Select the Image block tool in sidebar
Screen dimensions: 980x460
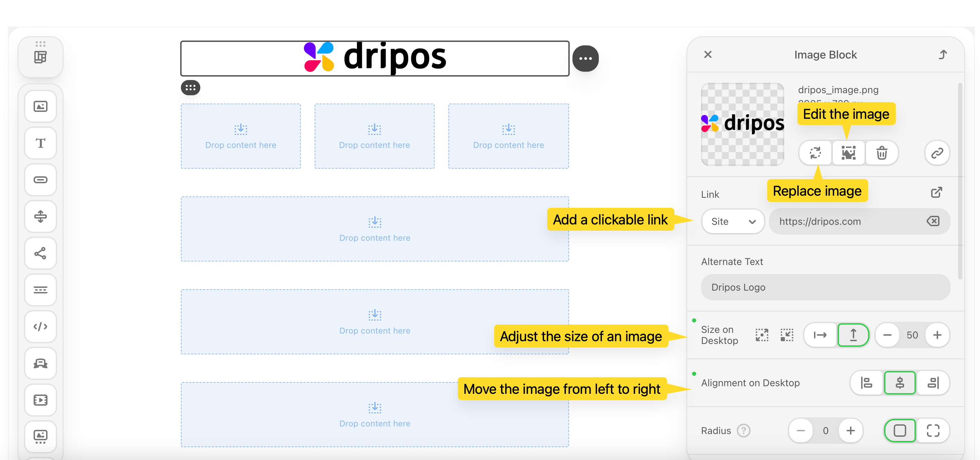(x=40, y=106)
